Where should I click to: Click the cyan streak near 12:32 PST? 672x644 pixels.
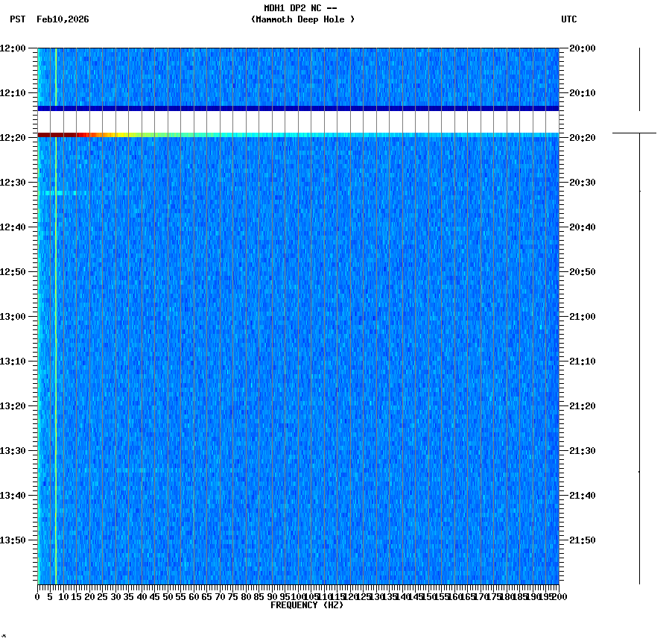click(60, 192)
